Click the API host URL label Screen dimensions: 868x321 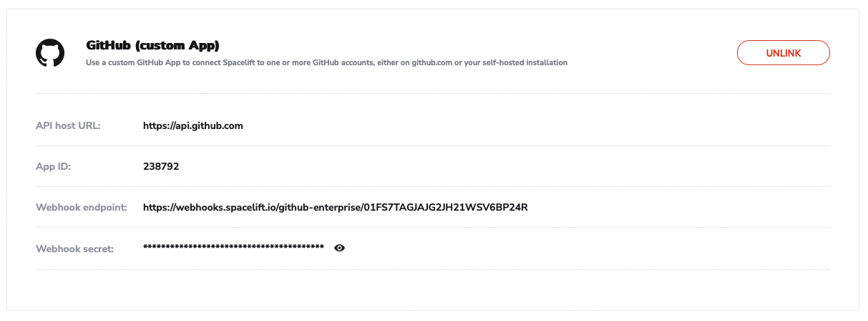(x=68, y=125)
